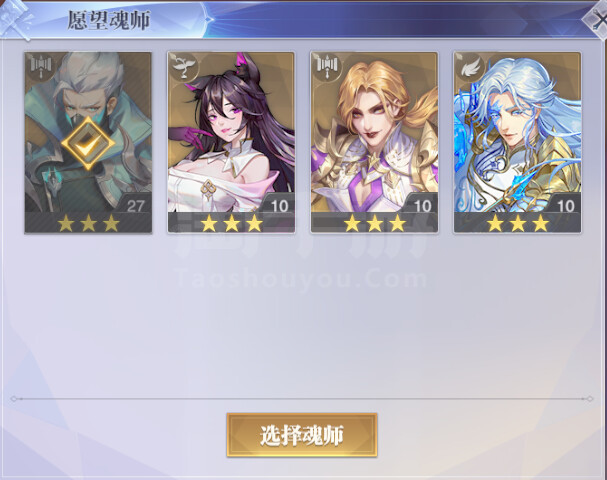Image resolution: width=607 pixels, height=480 pixels.
Task: Click level 10 badge on blonde hero card
Action: point(422,205)
